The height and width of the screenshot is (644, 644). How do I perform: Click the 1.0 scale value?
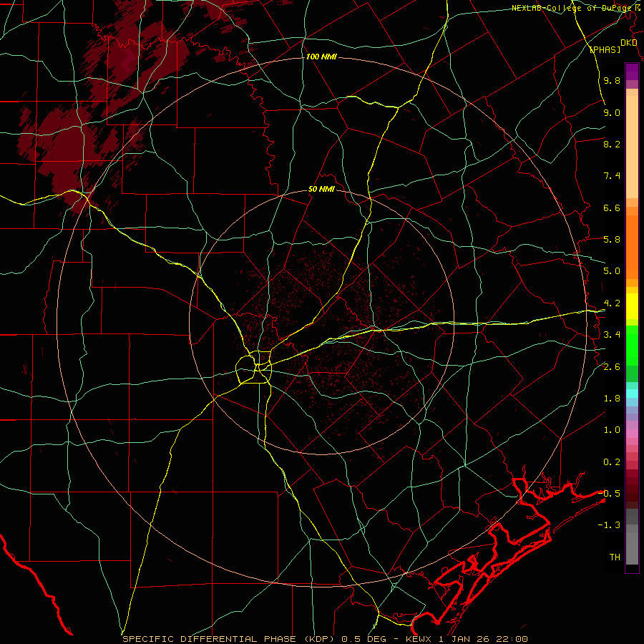(x=612, y=430)
